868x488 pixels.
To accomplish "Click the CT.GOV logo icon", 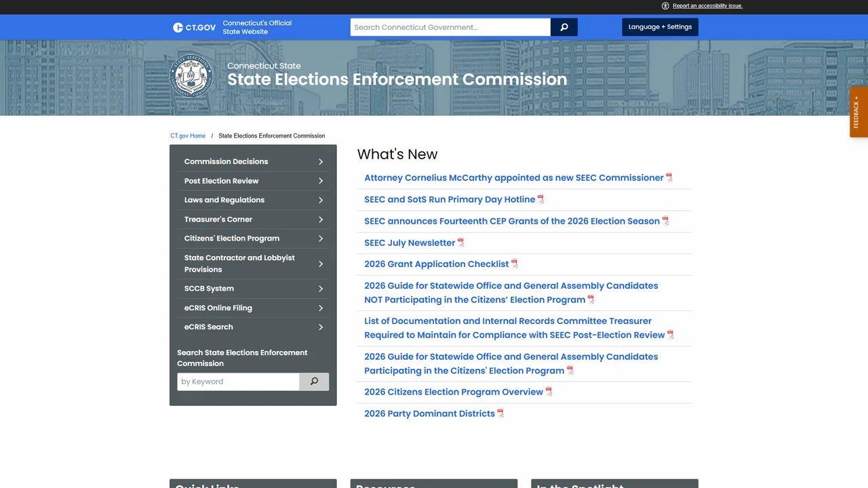I will [195, 27].
